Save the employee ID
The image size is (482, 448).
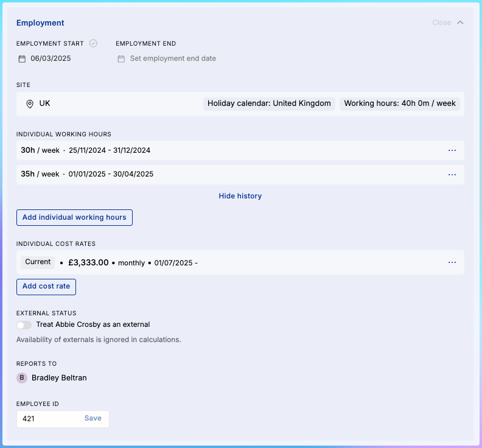93,418
